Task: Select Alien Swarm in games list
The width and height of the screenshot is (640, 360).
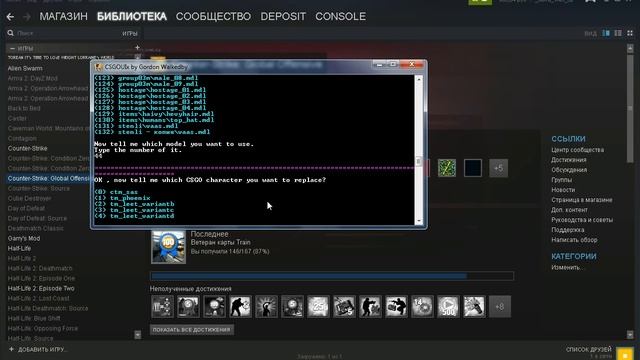Action: coord(25,69)
